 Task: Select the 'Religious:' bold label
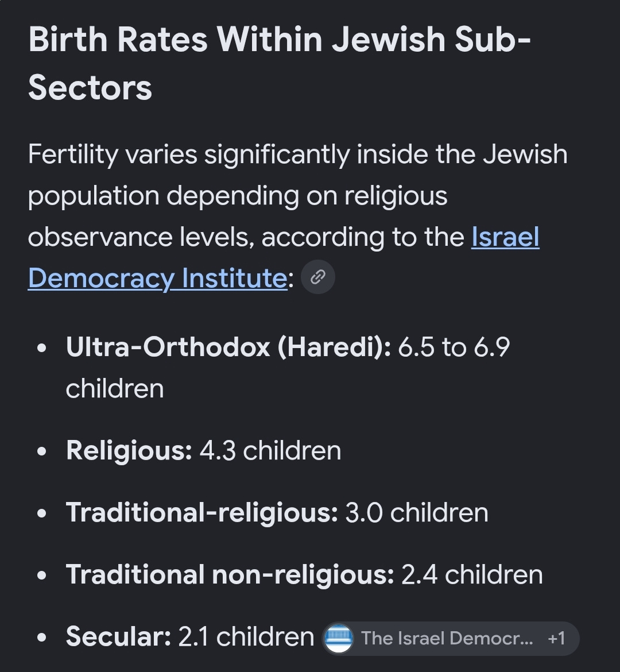pos(129,451)
